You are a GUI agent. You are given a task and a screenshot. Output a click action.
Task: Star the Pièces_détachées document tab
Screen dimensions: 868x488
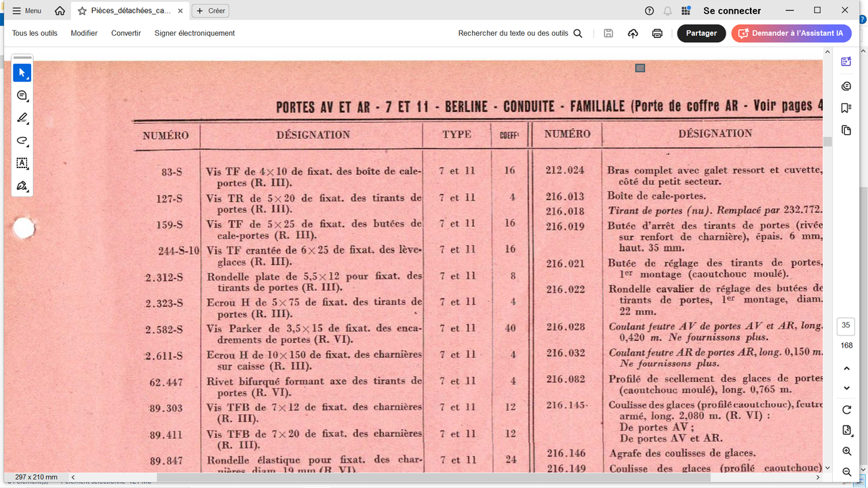(82, 11)
